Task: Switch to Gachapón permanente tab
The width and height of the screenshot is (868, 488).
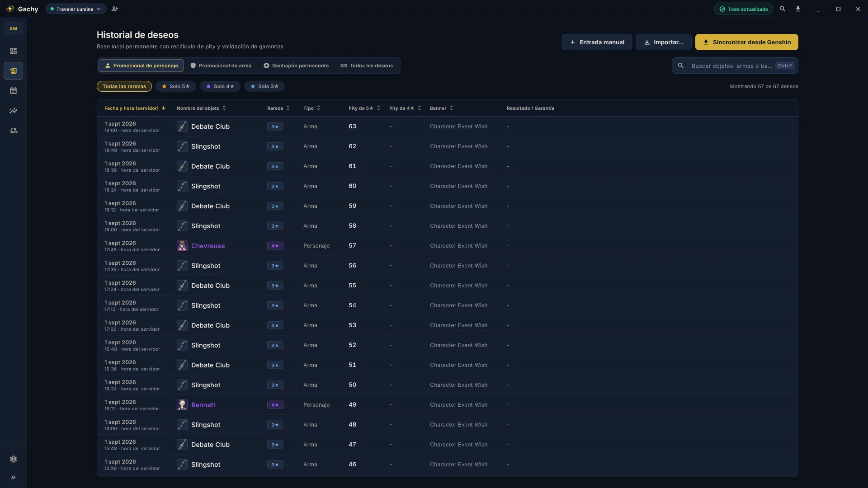Action: click(x=296, y=66)
